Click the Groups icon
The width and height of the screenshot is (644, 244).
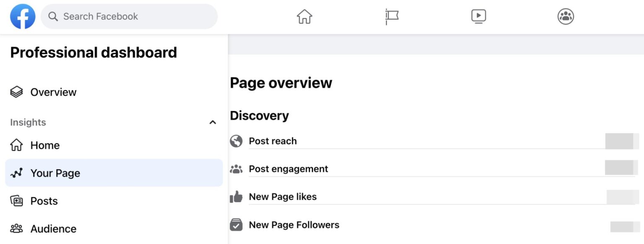pos(565,16)
